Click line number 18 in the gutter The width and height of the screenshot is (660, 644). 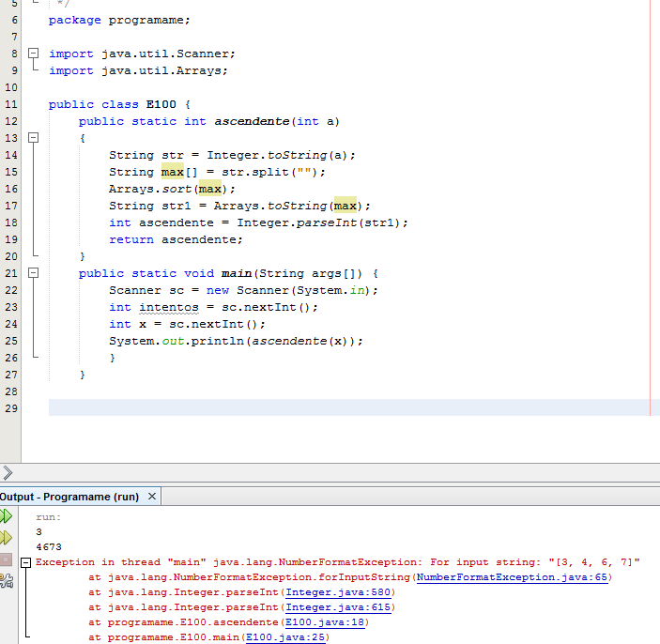11,222
